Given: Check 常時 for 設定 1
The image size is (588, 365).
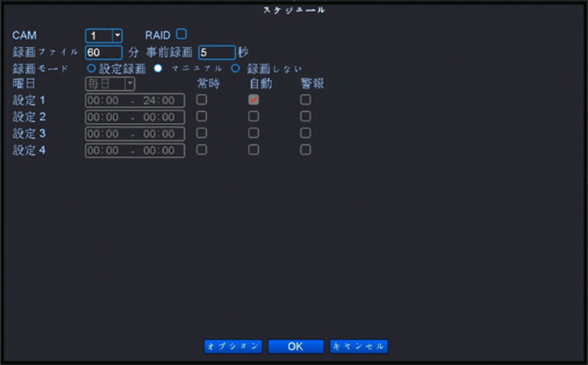Looking at the screenshot, I should tap(201, 99).
